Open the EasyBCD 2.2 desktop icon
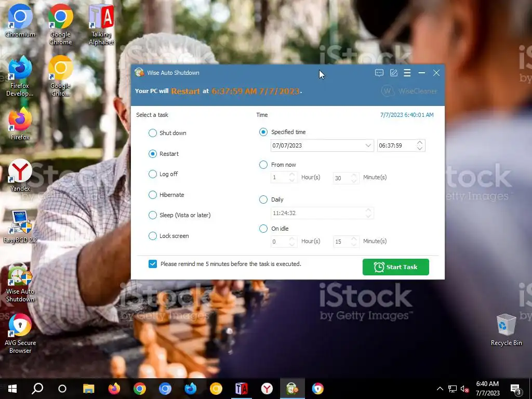532x399 pixels. (20, 227)
